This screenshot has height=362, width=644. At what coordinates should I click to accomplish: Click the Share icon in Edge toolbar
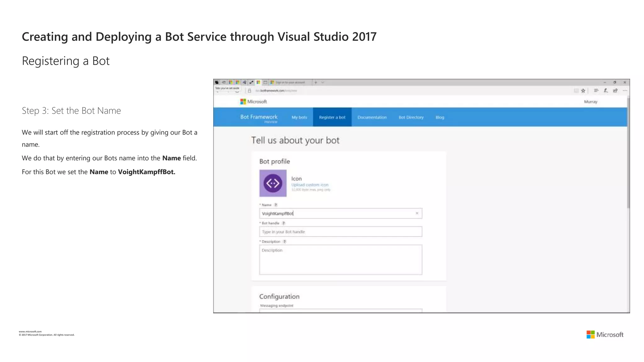[615, 90]
